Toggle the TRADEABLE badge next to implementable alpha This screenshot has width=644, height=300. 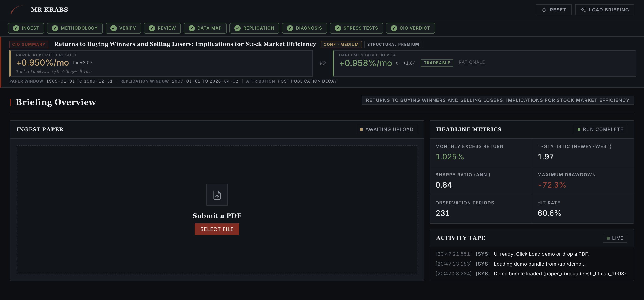(x=437, y=63)
